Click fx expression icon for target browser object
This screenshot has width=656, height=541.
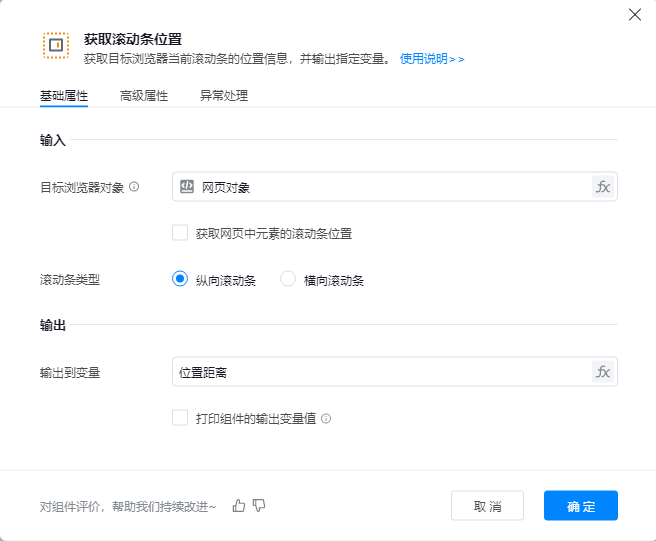pyautogui.click(x=602, y=187)
